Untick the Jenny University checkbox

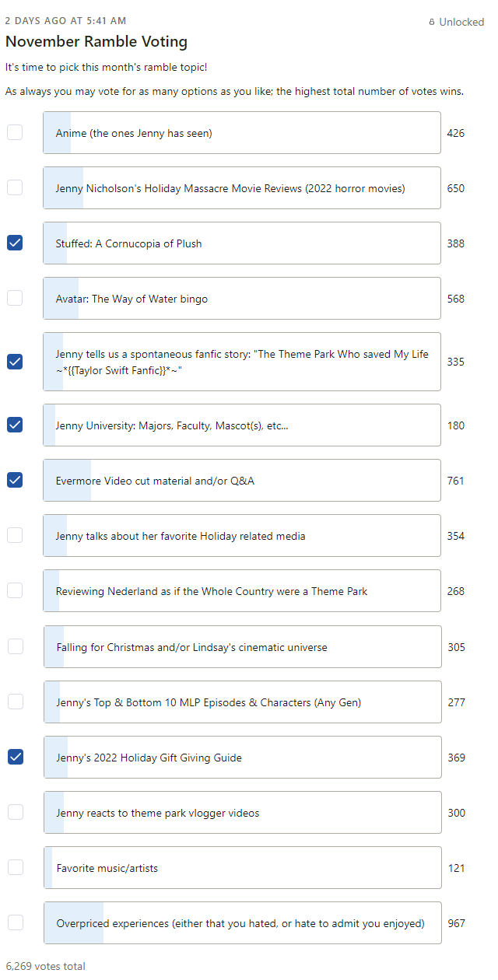coord(15,425)
